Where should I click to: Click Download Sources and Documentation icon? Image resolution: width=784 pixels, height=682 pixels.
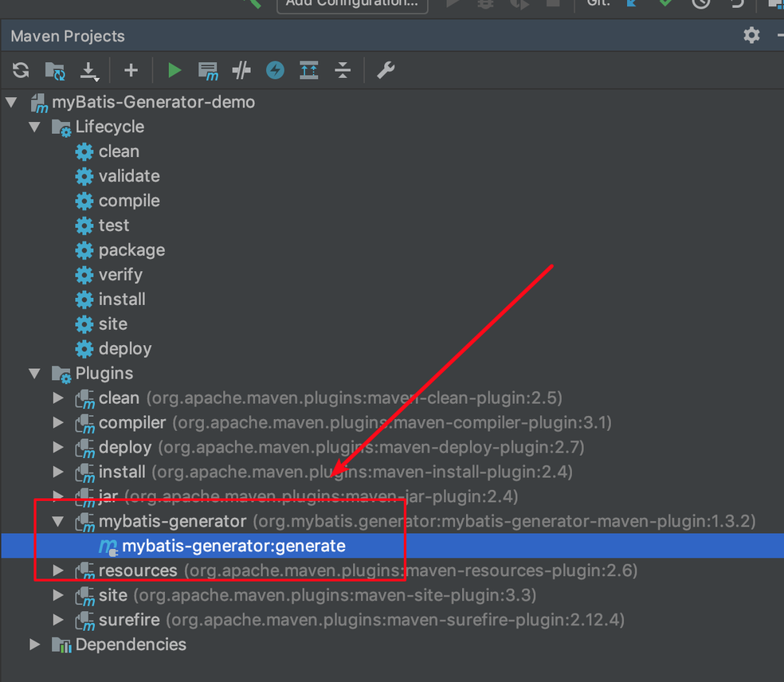(x=89, y=71)
